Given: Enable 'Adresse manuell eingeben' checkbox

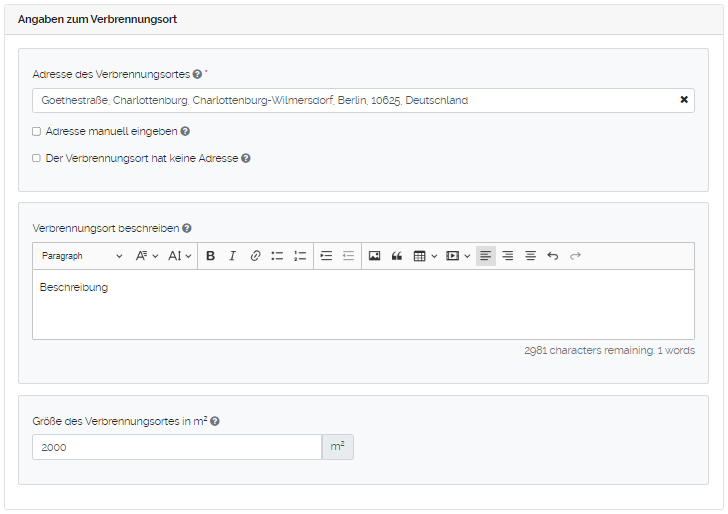Looking at the screenshot, I should point(37,131).
